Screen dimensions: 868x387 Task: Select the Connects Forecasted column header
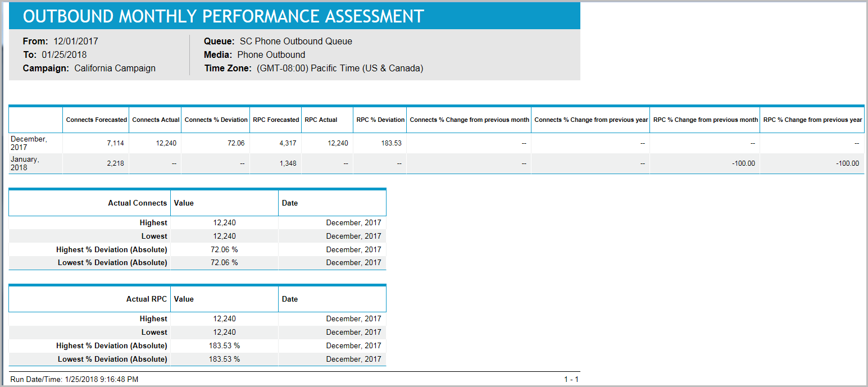[96, 120]
